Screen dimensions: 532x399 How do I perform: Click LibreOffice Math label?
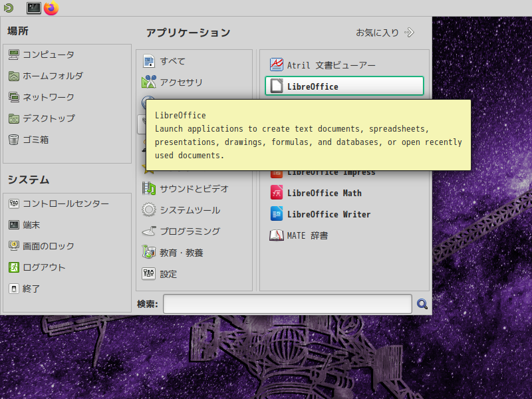[325, 193]
